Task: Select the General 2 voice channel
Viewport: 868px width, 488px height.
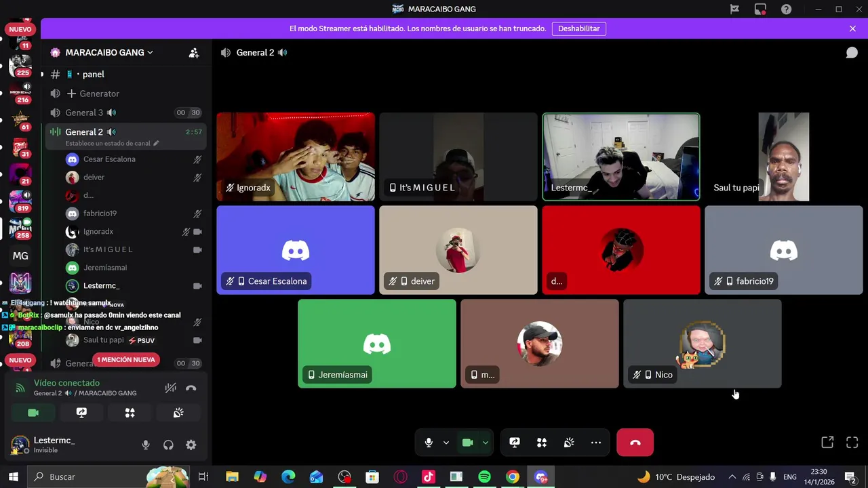Action: pos(125,132)
